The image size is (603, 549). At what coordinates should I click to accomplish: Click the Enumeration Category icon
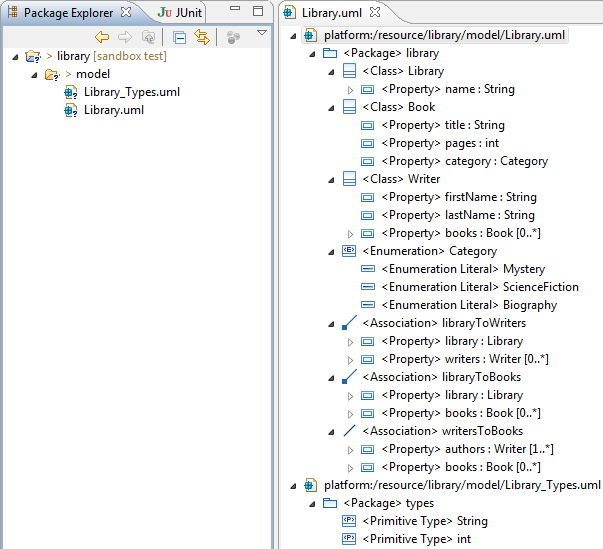(348, 252)
